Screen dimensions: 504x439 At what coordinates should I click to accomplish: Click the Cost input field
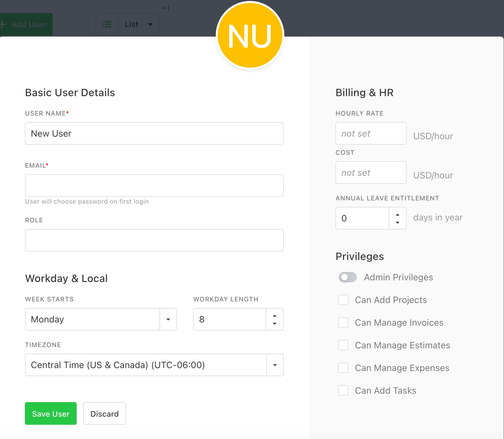[371, 173]
